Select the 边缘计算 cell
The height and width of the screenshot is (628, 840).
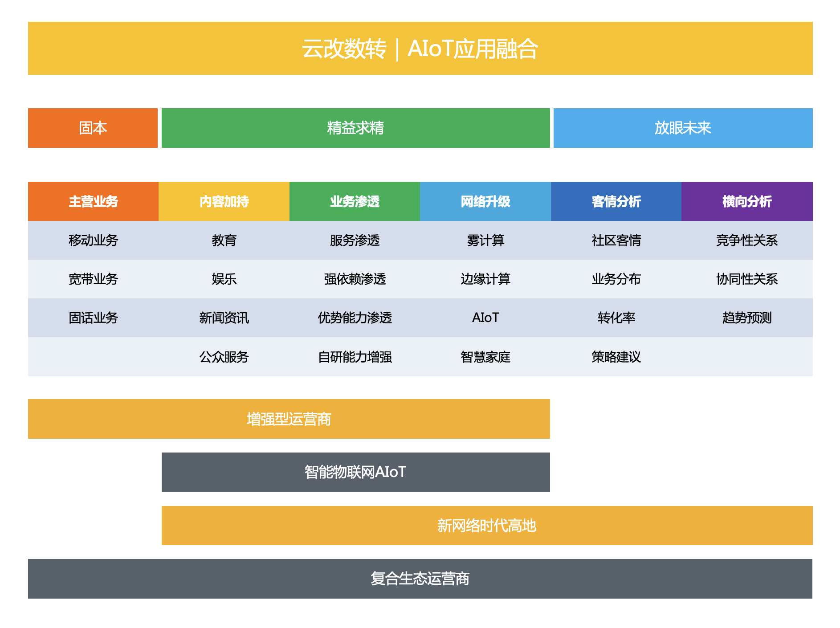(485, 279)
